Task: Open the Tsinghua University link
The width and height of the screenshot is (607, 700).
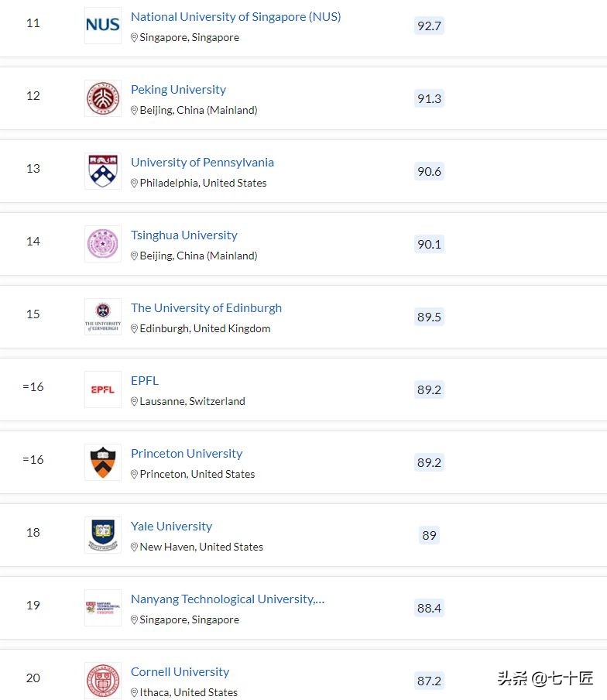Action: [x=183, y=235]
